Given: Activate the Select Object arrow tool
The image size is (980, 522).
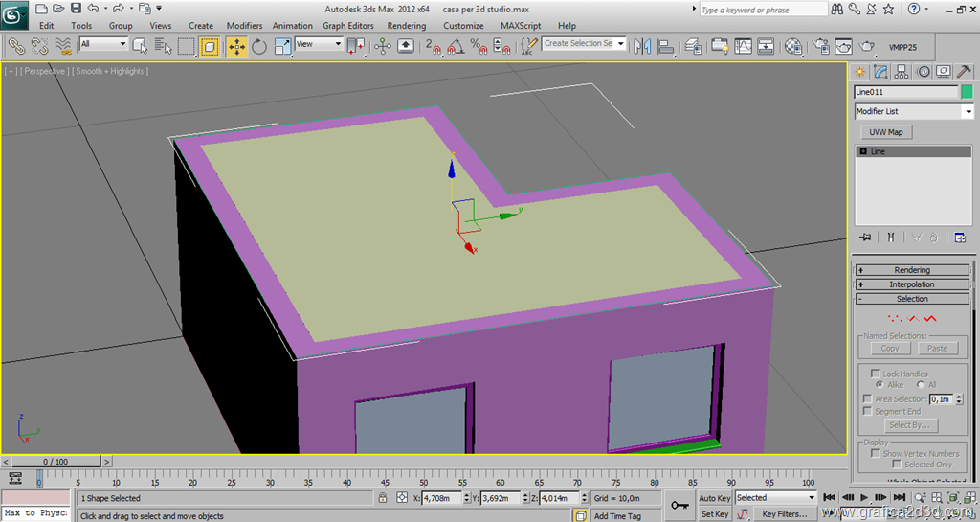Looking at the screenshot, I should (140, 46).
